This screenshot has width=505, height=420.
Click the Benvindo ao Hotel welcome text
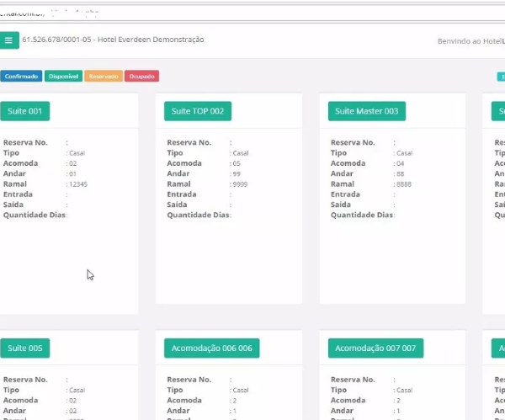pos(470,41)
